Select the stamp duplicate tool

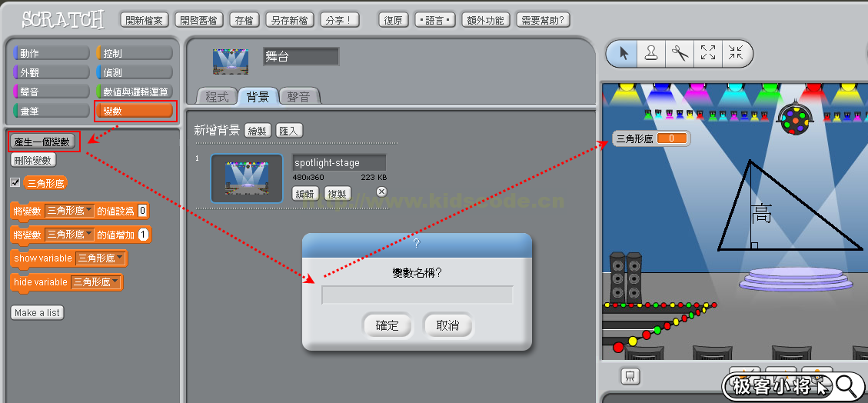pos(651,53)
